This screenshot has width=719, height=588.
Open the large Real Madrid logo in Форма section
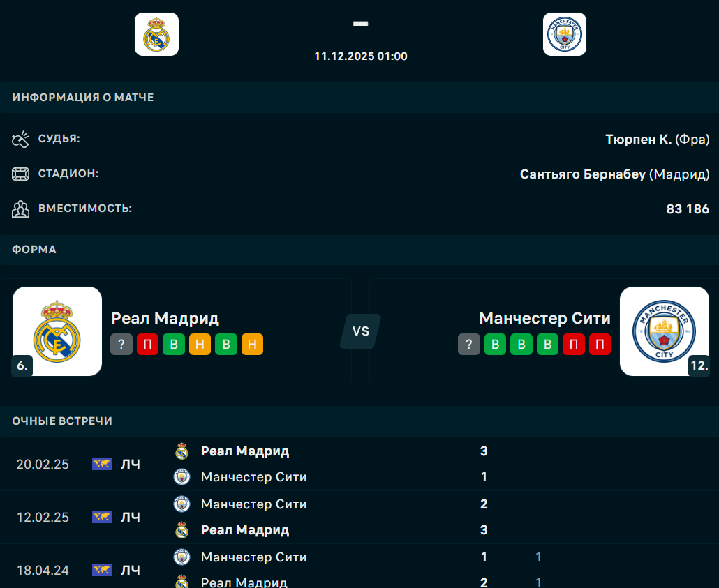(x=57, y=331)
